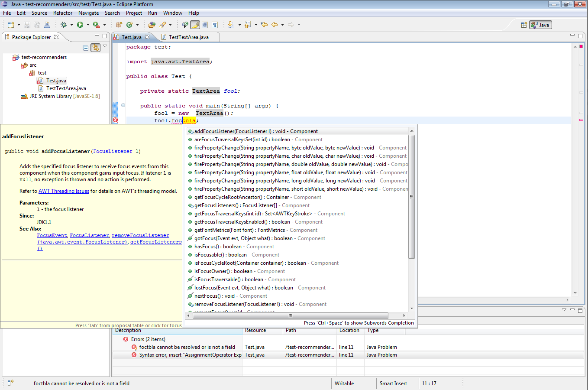Image resolution: width=588 pixels, height=390 pixels.
Task: Toggle the Skip All Breakpoints icon
Action: tap(185, 25)
